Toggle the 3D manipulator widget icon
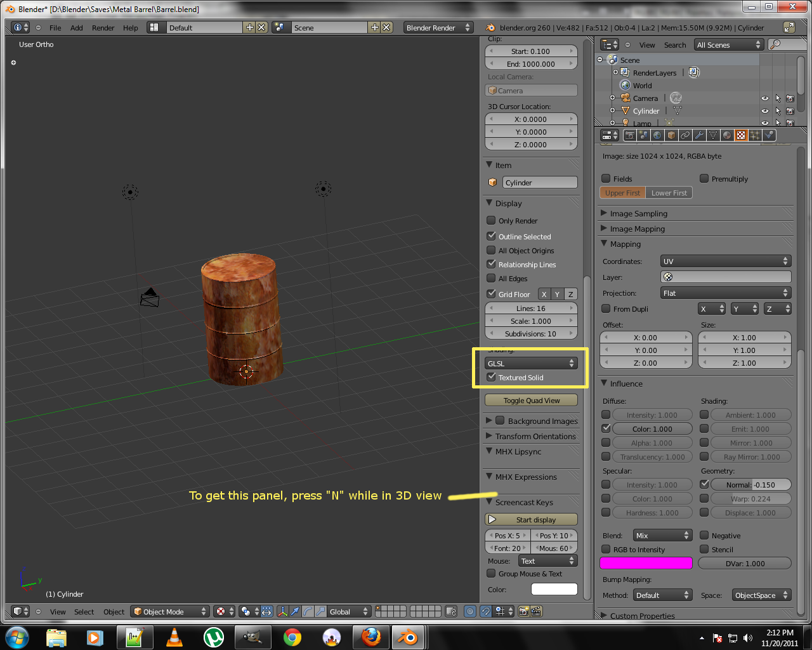 (x=283, y=611)
